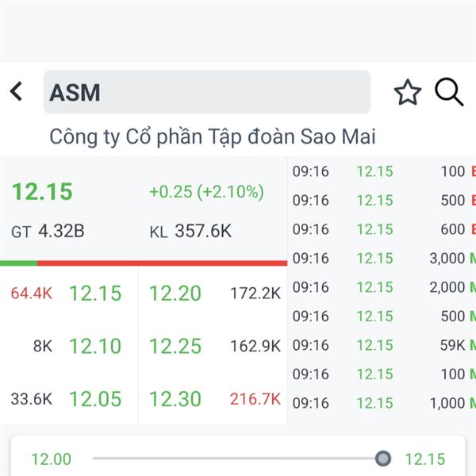
Task: Select bid price 12.05
Action: point(95,399)
